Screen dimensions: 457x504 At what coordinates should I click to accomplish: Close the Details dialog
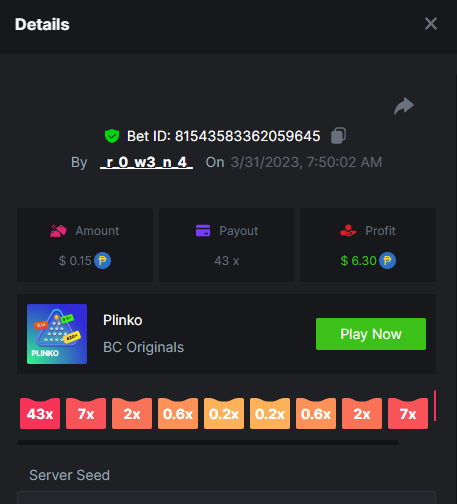431,24
